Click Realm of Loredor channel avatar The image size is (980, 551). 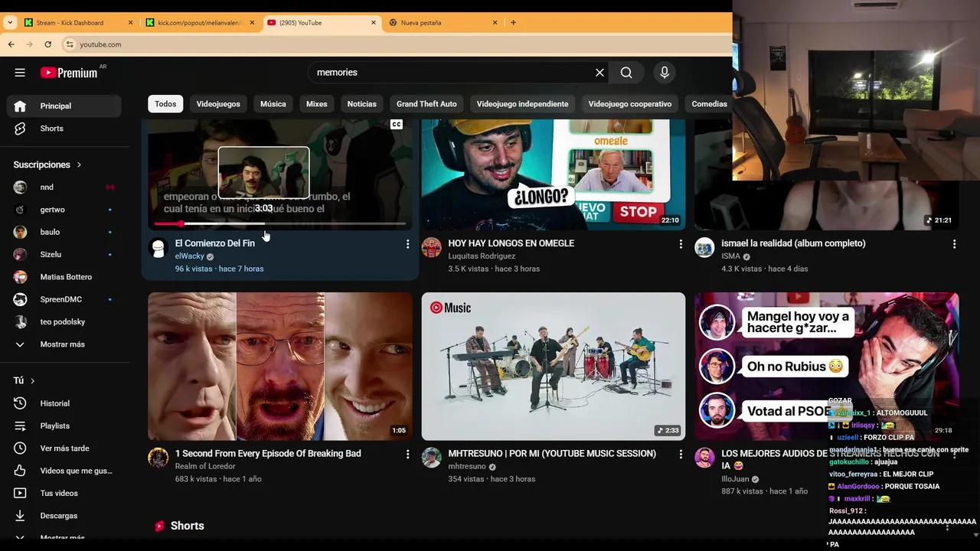[x=158, y=458]
